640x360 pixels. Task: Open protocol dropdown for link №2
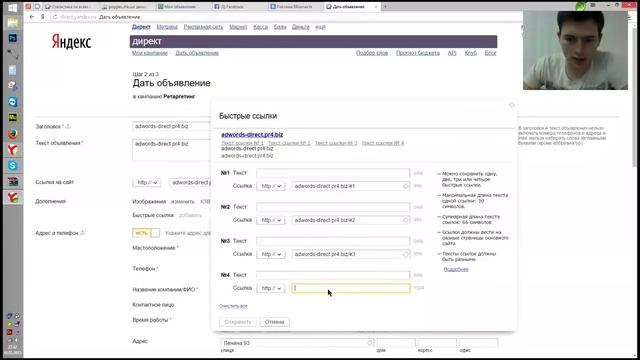[271, 220]
